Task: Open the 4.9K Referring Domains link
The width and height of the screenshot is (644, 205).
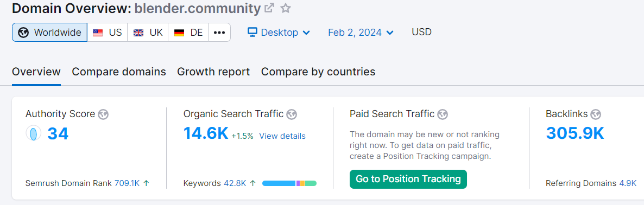Action: (628, 183)
